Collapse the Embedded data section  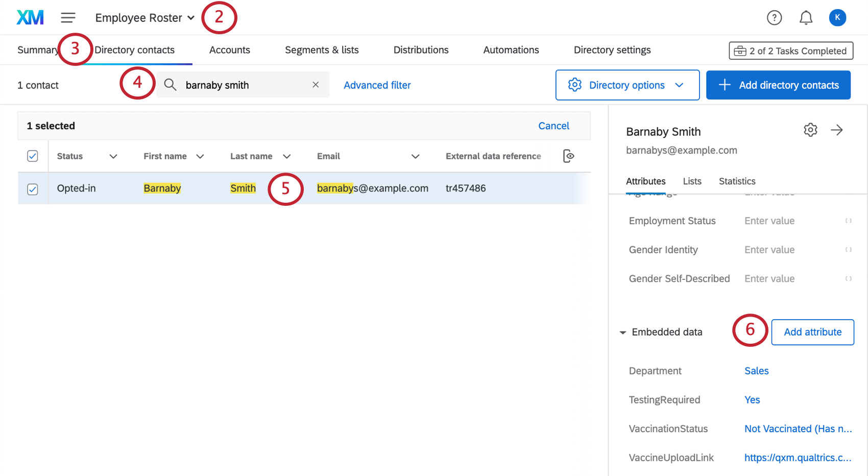[622, 332]
